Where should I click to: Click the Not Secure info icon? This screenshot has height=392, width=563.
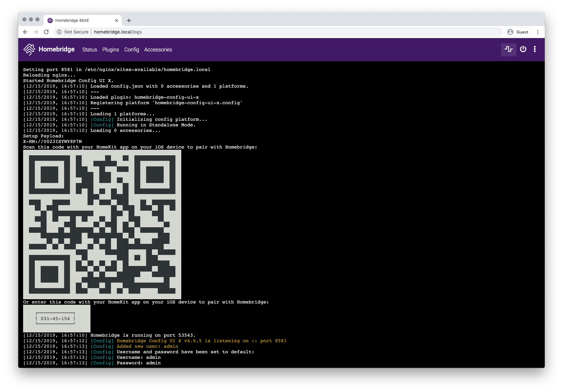coord(59,32)
